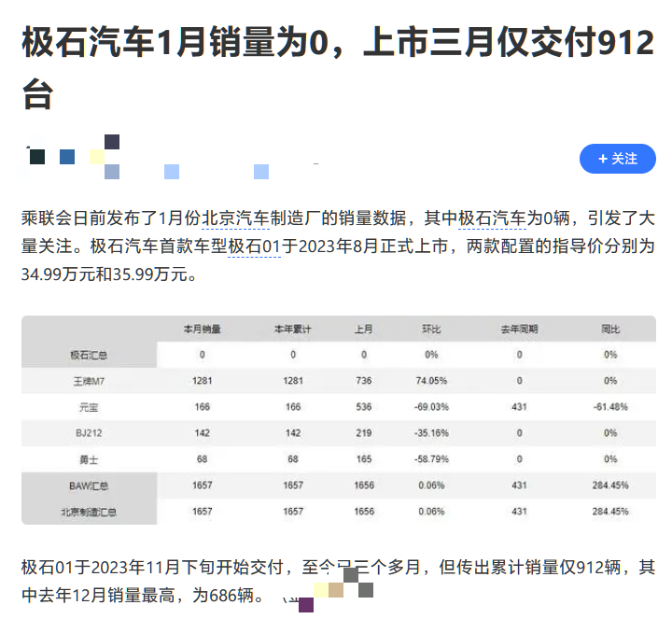Select the 环比 column header

pos(431,330)
